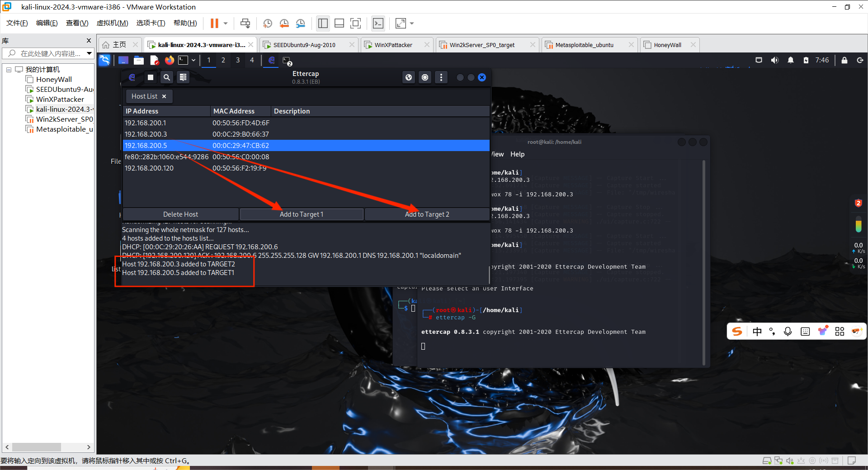The height and width of the screenshot is (470, 868).
Task: Open the VMware console view icon
Action: tap(378, 24)
